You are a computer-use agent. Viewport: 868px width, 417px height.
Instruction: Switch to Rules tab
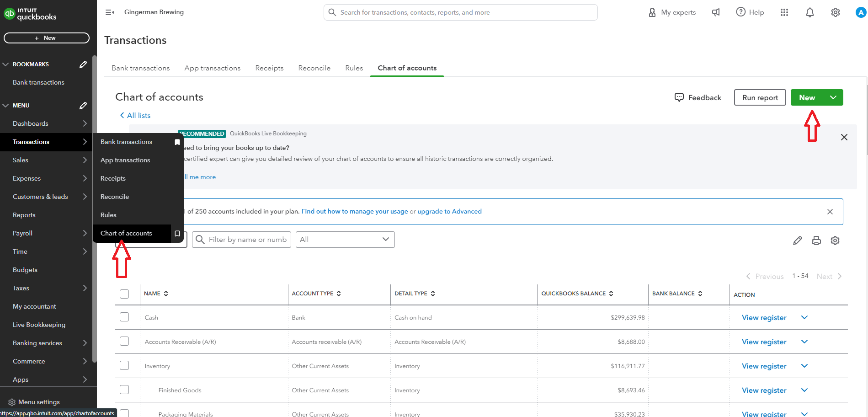354,68
